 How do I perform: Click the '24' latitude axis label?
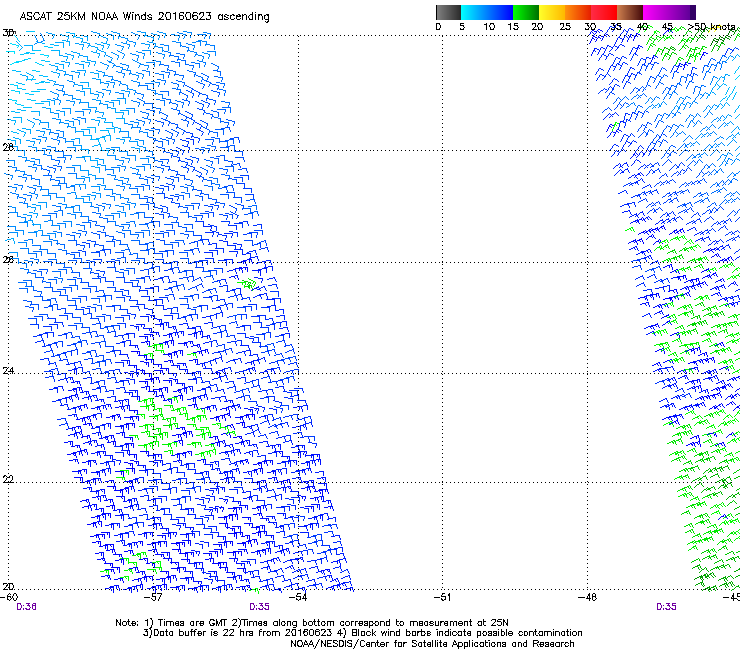pyautogui.click(x=8, y=371)
